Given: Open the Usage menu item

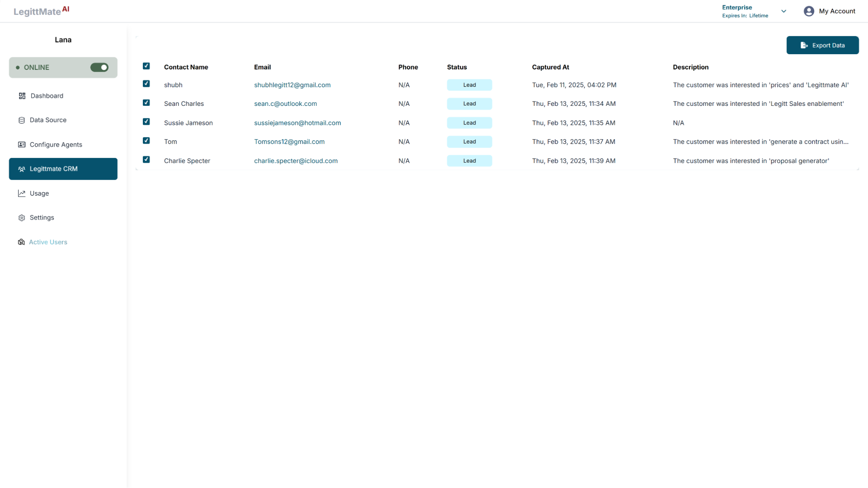Looking at the screenshot, I should tap(39, 193).
